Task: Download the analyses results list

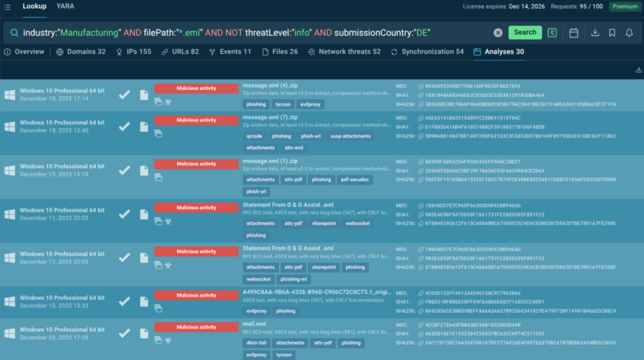Action: [x=638, y=70]
